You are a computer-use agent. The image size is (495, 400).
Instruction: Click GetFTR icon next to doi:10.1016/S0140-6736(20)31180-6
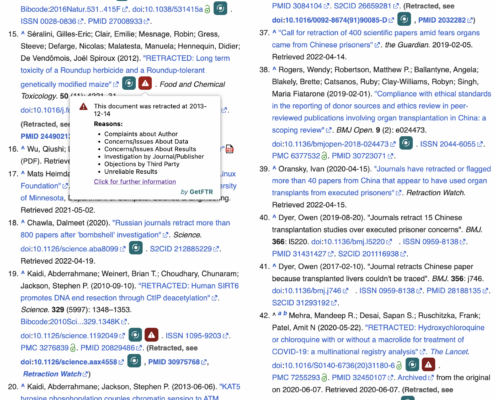tap(412, 365)
